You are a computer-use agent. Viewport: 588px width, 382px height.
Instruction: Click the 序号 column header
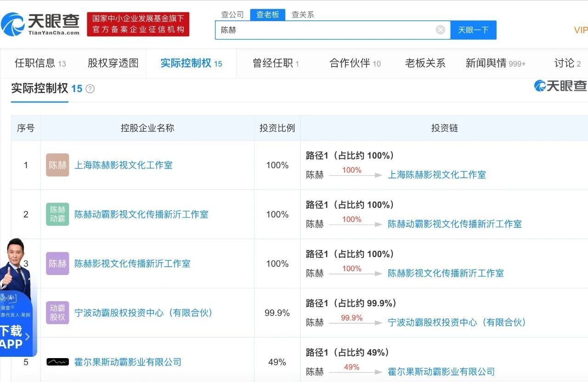click(x=26, y=128)
